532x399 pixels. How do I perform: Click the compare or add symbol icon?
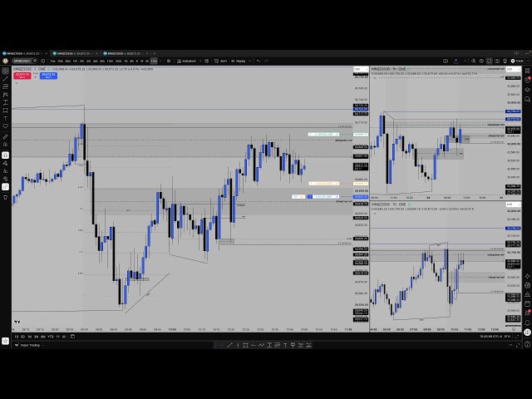click(x=42, y=61)
